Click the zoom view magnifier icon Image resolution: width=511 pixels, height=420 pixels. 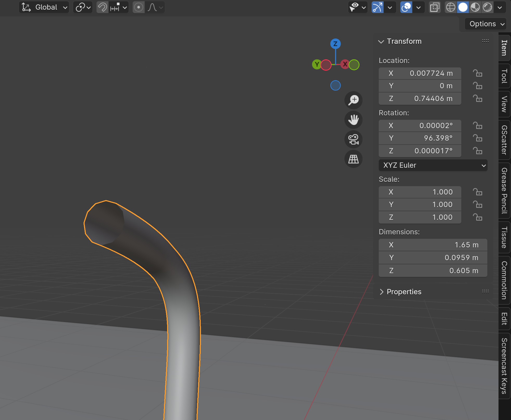(353, 100)
